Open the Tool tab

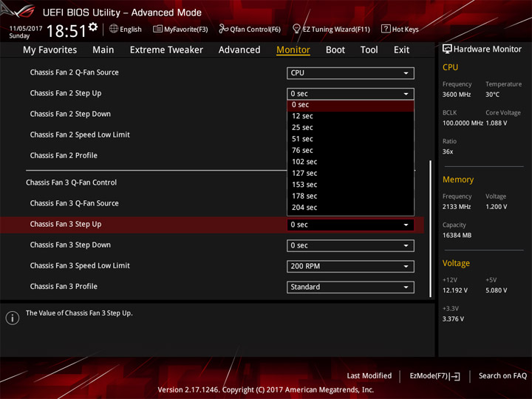[x=369, y=50]
